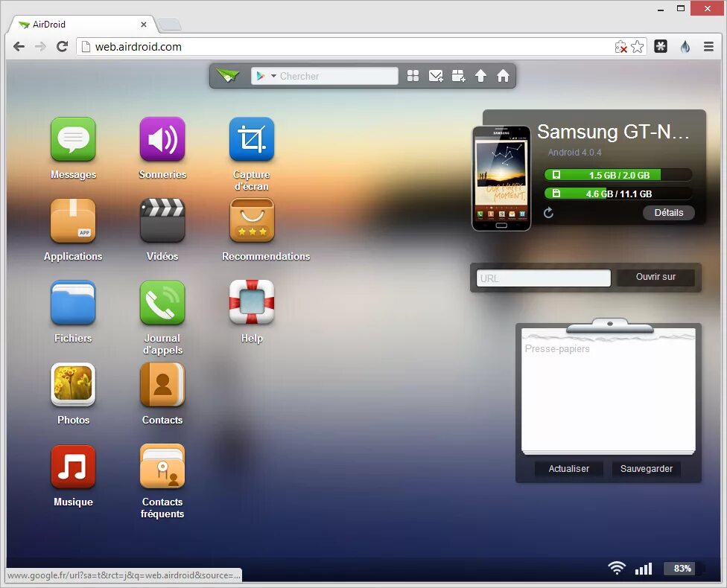The image size is (727, 588).
Task: Click the browser back arrow
Action: click(19, 46)
